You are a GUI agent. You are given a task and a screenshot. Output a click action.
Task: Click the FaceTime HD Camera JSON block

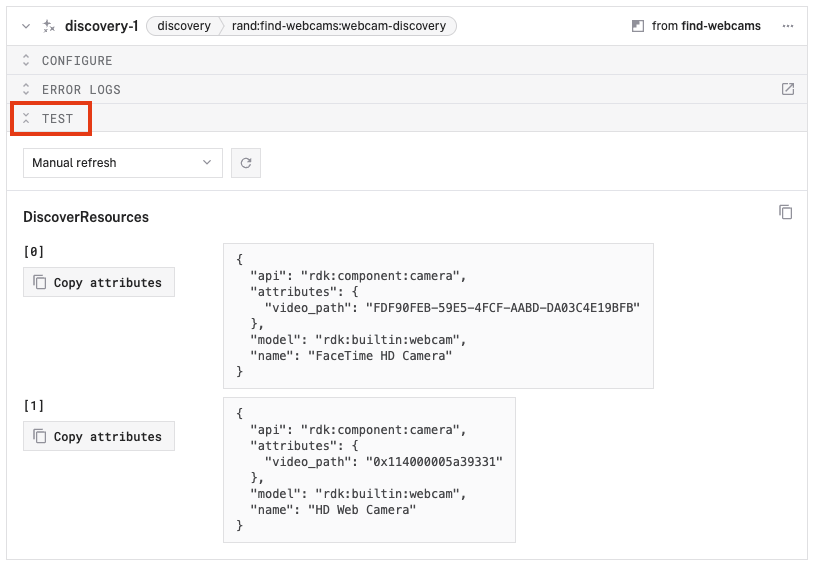(438, 315)
